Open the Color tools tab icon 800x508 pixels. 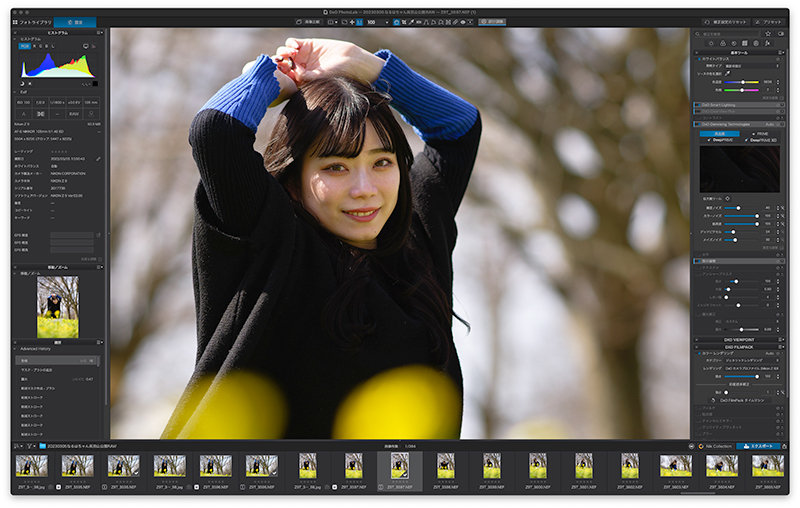[722, 43]
